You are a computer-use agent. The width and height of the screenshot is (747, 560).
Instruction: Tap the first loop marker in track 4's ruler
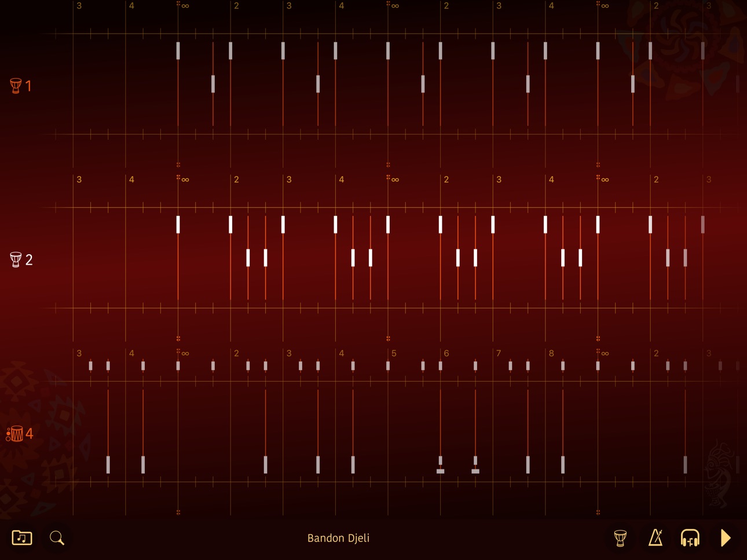(x=182, y=353)
